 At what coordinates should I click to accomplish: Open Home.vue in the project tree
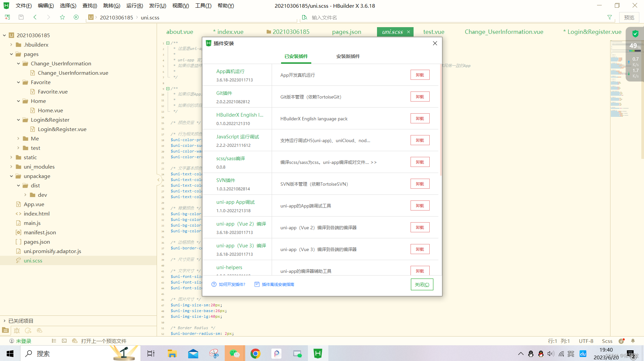click(50, 110)
